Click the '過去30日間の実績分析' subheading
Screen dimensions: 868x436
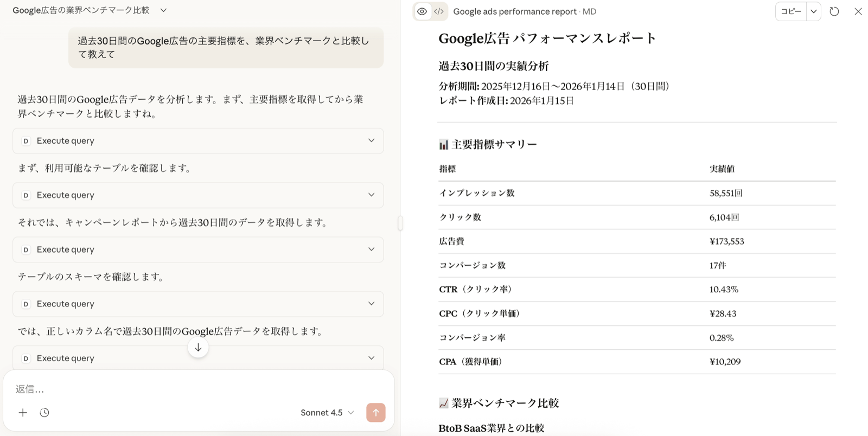click(x=494, y=66)
